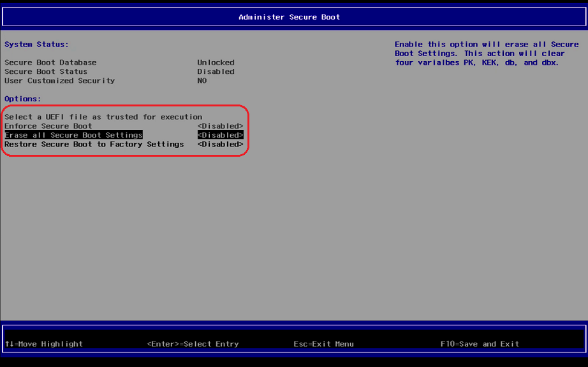
Task: Click the Secure Boot Database label
Action: [50, 62]
